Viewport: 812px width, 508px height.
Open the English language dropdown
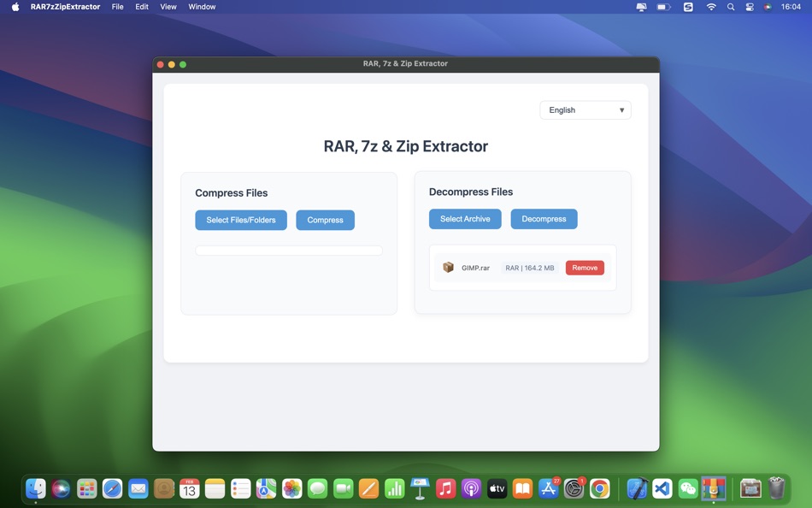(585, 109)
